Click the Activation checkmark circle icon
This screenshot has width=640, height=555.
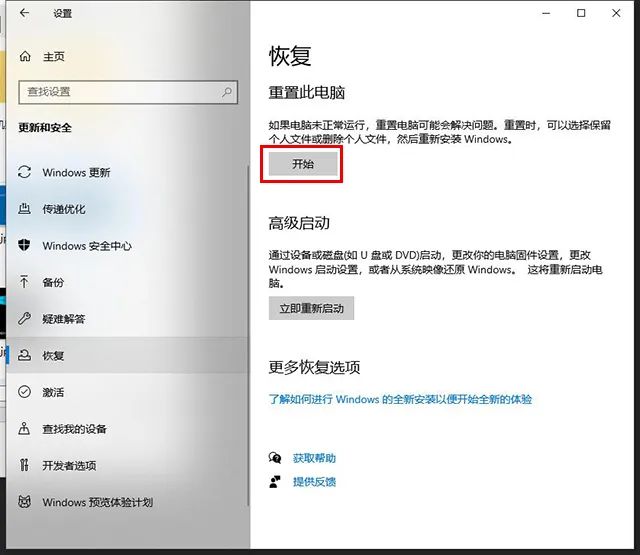pyautogui.click(x=26, y=392)
